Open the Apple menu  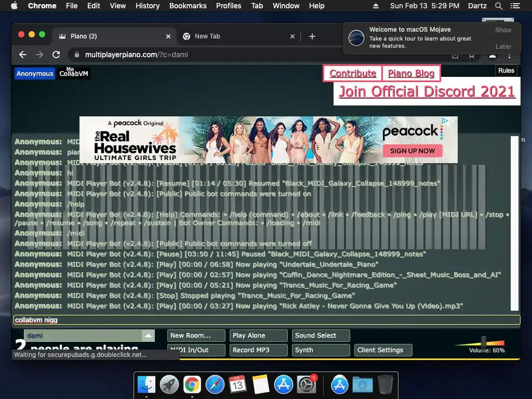tap(14, 6)
